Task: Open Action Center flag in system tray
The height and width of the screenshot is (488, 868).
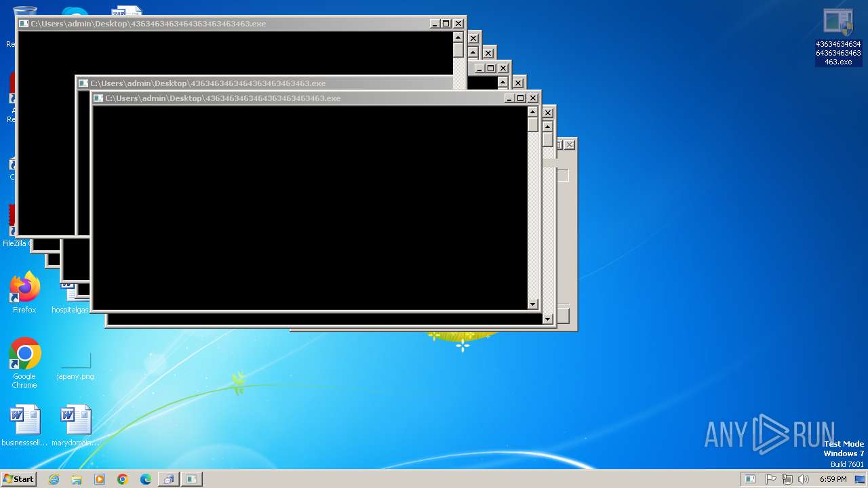Action: [x=771, y=479]
